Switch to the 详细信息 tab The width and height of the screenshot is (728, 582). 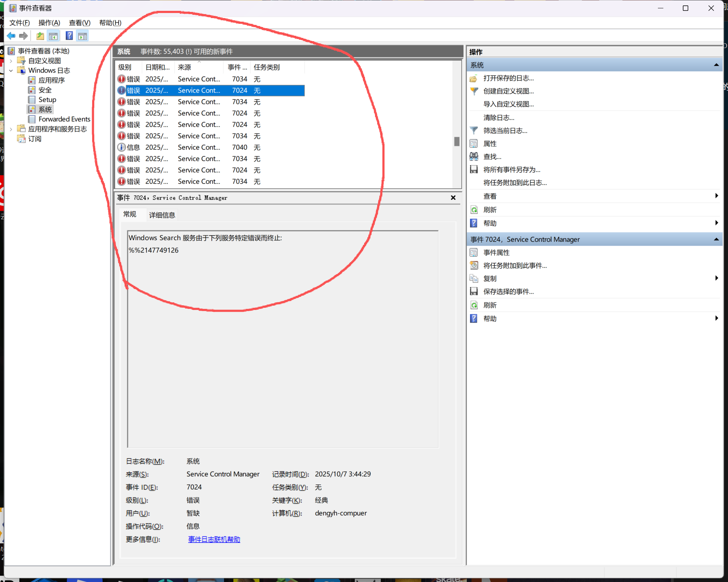coord(162,215)
